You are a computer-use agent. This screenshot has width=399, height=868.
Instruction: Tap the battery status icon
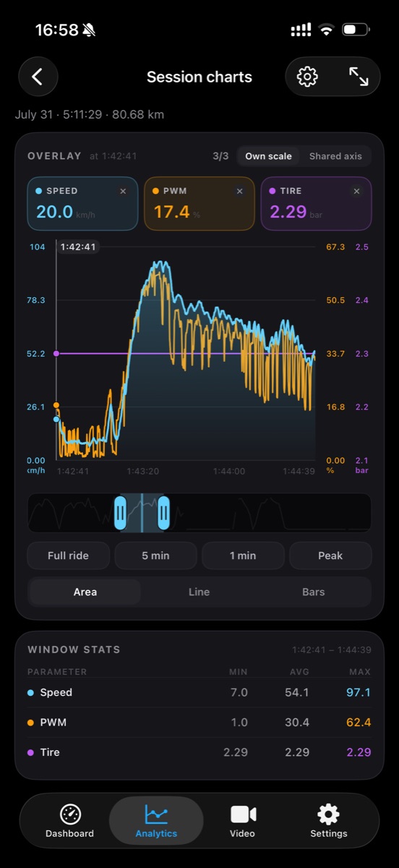(x=356, y=30)
